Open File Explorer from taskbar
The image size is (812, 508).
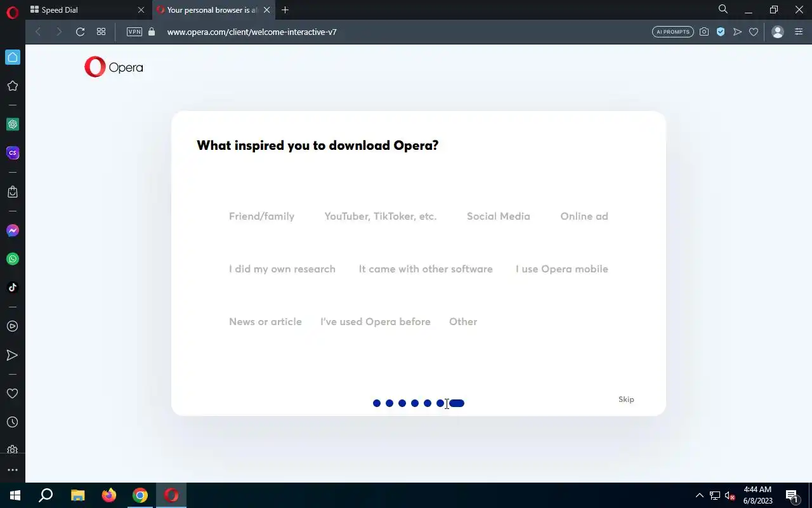[77, 495]
